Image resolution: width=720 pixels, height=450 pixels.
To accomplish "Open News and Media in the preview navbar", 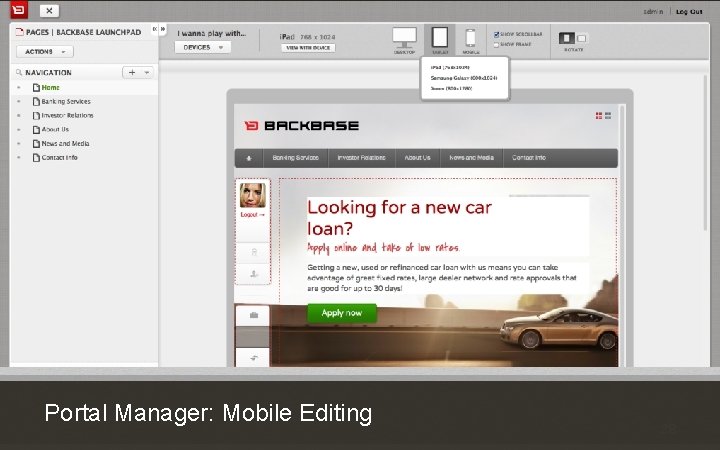I will [471, 158].
